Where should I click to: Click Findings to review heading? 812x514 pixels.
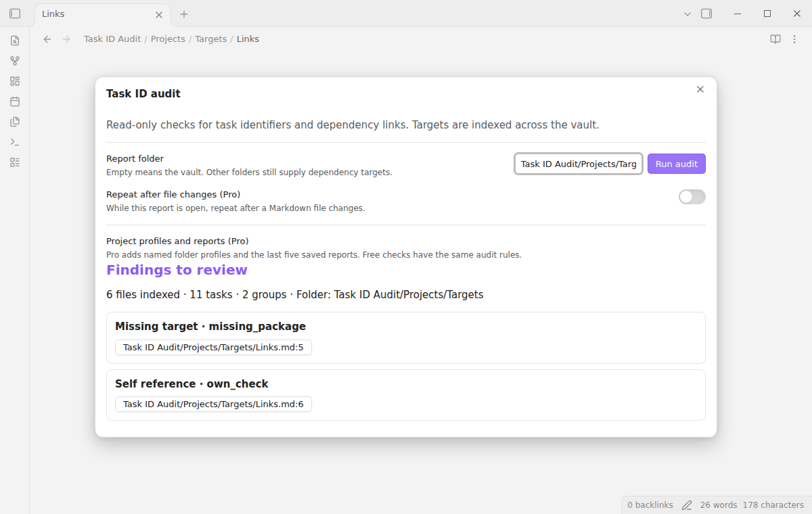[177, 270]
